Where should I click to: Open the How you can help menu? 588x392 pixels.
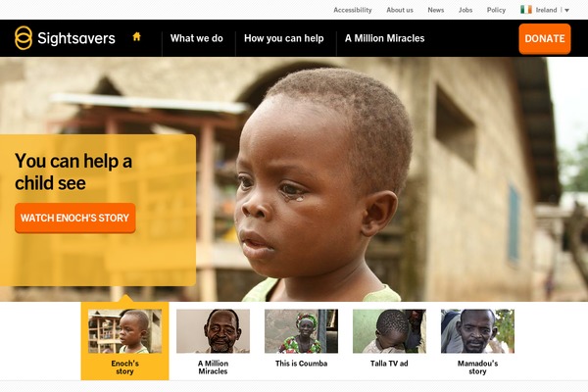pyautogui.click(x=284, y=38)
